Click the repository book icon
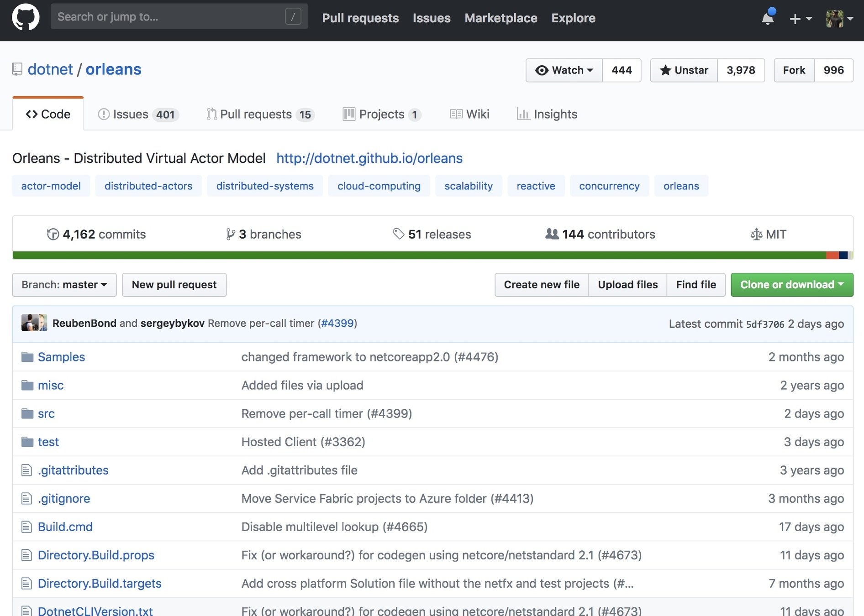Image resolution: width=864 pixels, height=616 pixels. [x=17, y=69]
